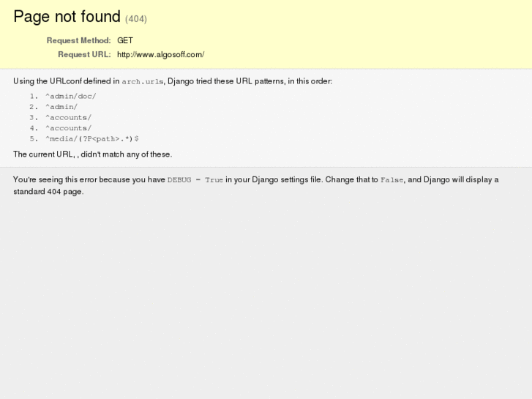Select the ^media/(?P<path>.*)$ pattern
The height and width of the screenshot is (399, 532).
(91, 139)
